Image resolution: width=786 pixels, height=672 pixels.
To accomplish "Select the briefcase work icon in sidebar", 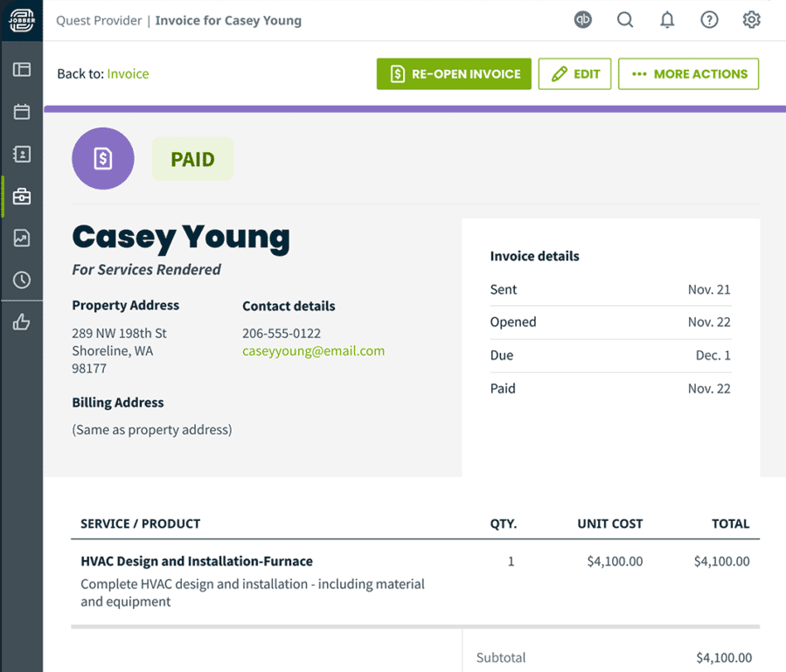I will [x=22, y=197].
